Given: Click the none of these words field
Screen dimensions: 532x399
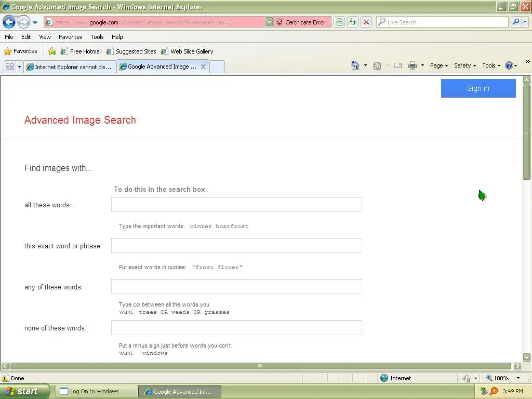Looking at the screenshot, I should point(236,328).
